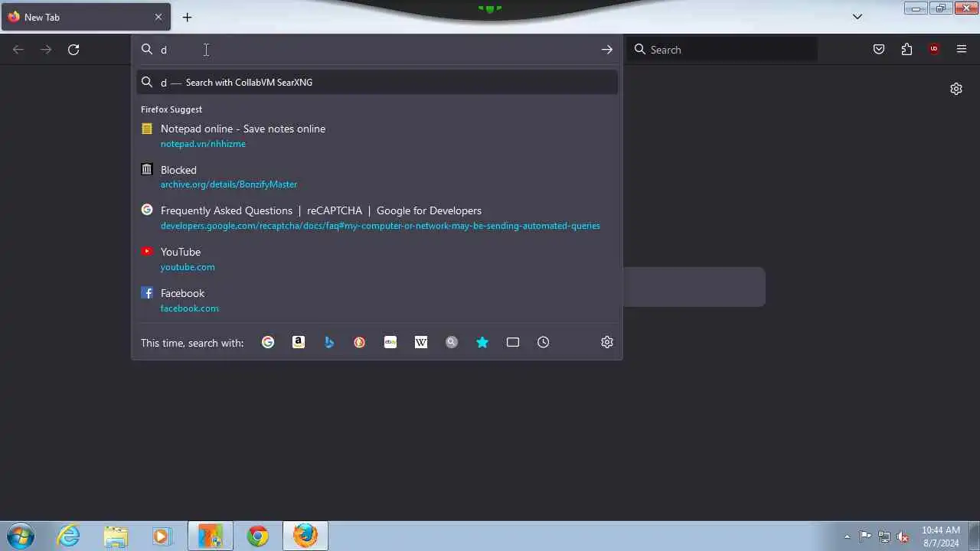980x551 pixels.
Task: Click the separate Search box
Action: click(722, 50)
